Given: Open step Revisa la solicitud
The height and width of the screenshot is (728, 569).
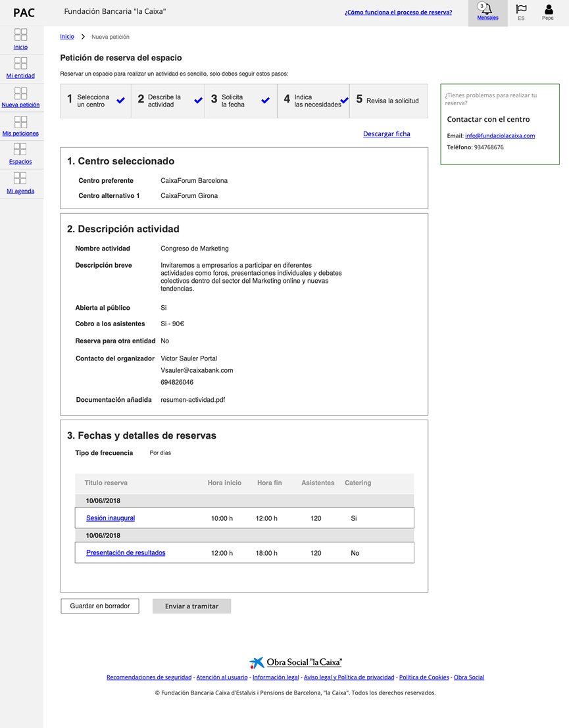Looking at the screenshot, I should tap(387, 101).
